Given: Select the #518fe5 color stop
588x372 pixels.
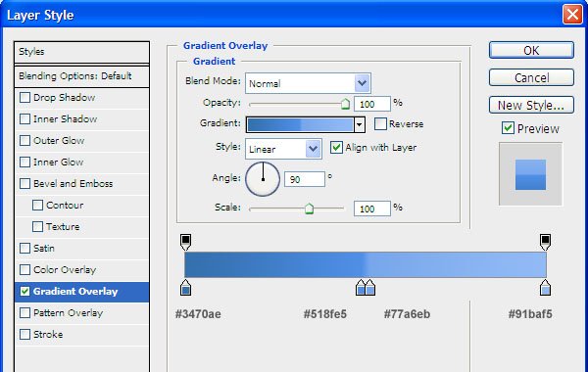Looking at the screenshot, I should (360, 288).
